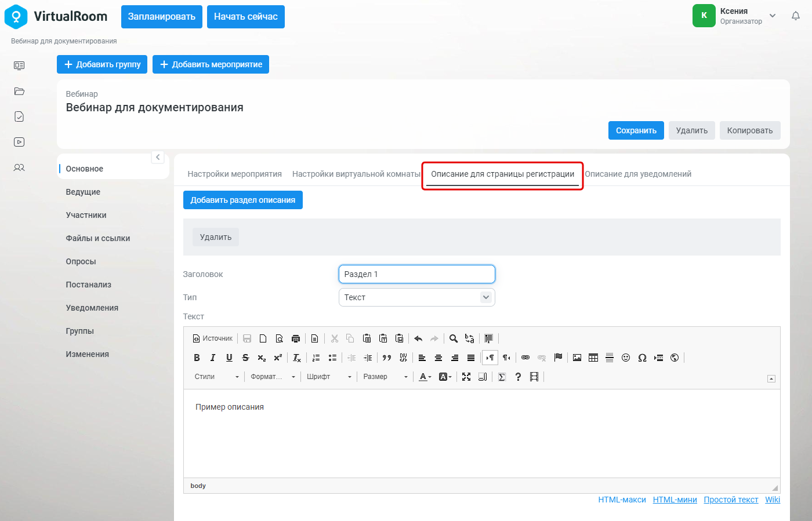The height and width of the screenshot is (521, 812).
Task: Open the notifications bell
Action: tap(796, 16)
